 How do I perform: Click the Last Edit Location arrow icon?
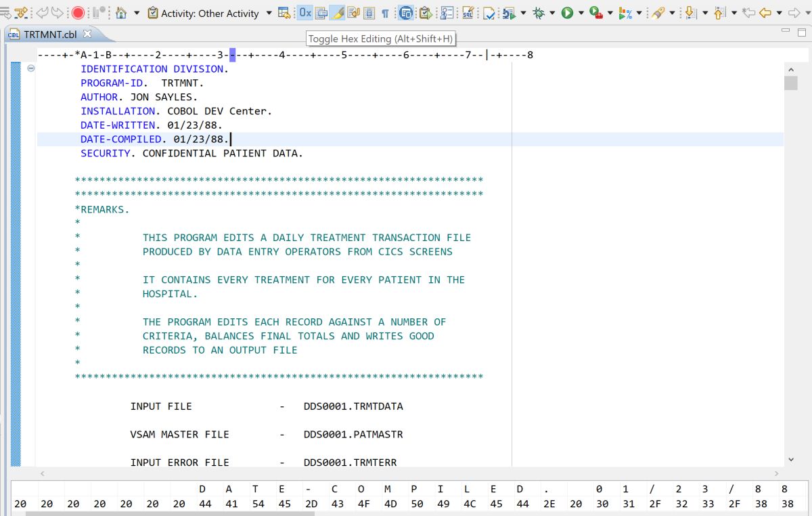[748, 13]
